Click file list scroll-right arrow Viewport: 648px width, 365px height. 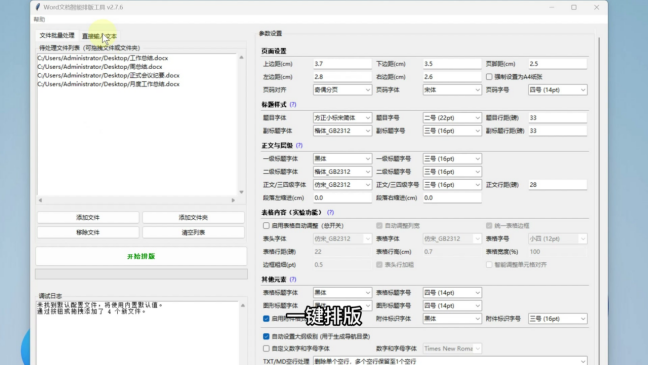[x=233, y=200]
